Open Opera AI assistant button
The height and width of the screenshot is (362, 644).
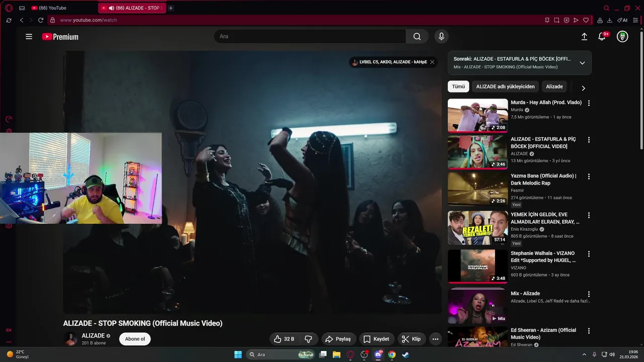point(622,20)
